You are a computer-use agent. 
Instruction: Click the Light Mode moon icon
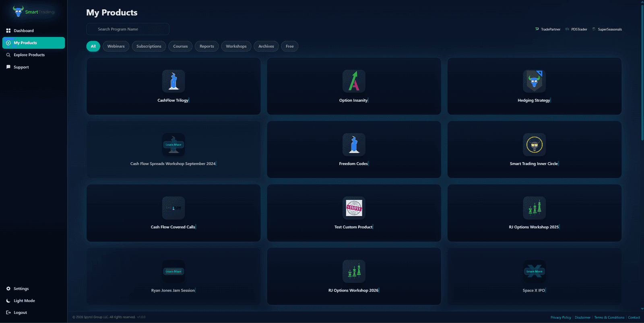point(8,300)
